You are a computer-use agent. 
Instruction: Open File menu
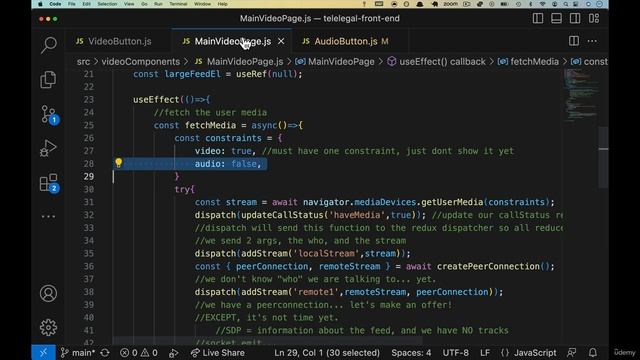(x=72, y=4)
